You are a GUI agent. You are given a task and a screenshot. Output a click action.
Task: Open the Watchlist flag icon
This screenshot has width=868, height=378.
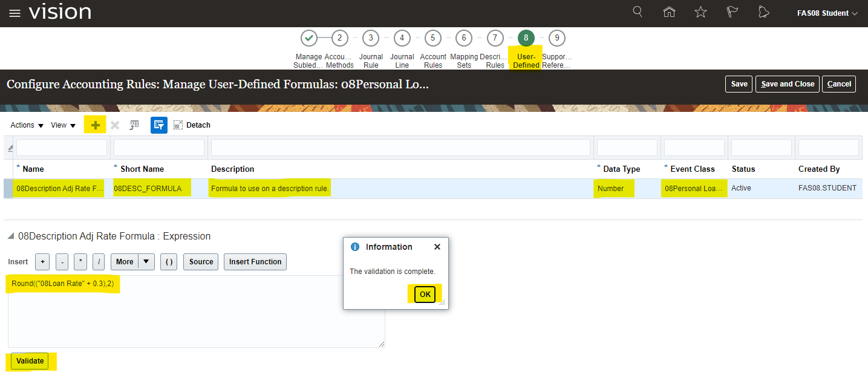(732, 13)
